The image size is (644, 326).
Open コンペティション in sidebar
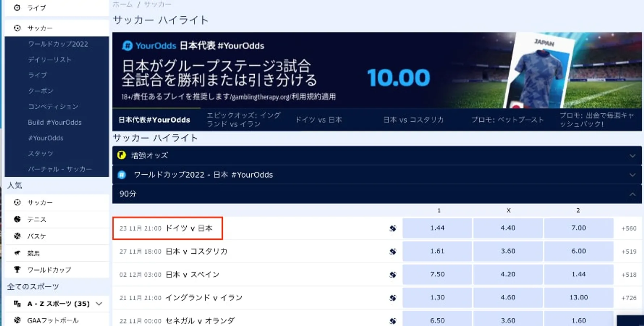pos(53,106)
